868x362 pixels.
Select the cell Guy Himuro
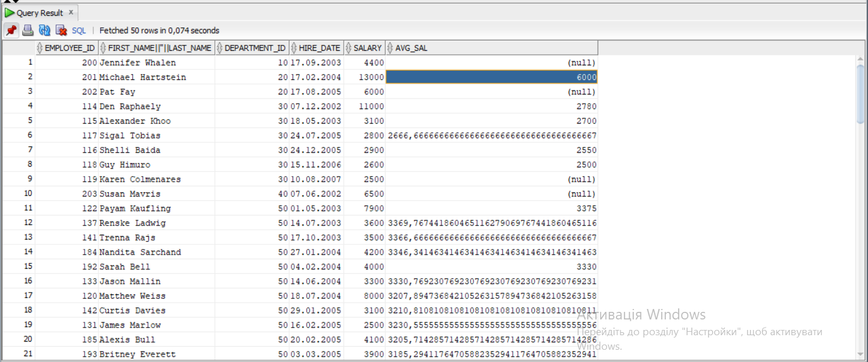click(156, 164)
